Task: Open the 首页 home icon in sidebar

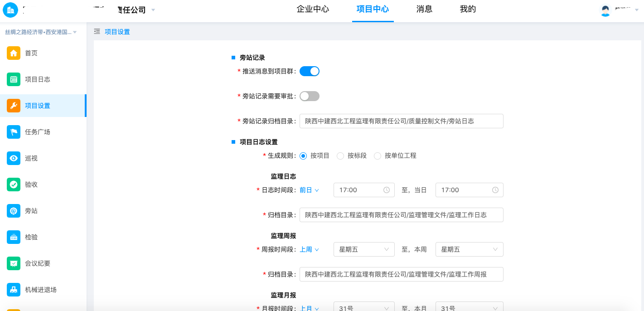Action: pyautogui.click(x=14, y=53)
